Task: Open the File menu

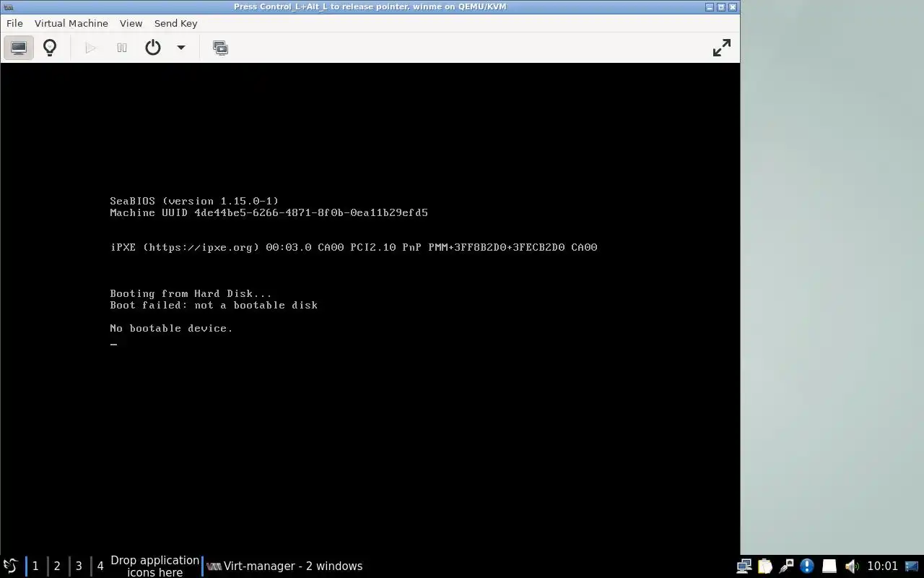Action: point(14,23)
